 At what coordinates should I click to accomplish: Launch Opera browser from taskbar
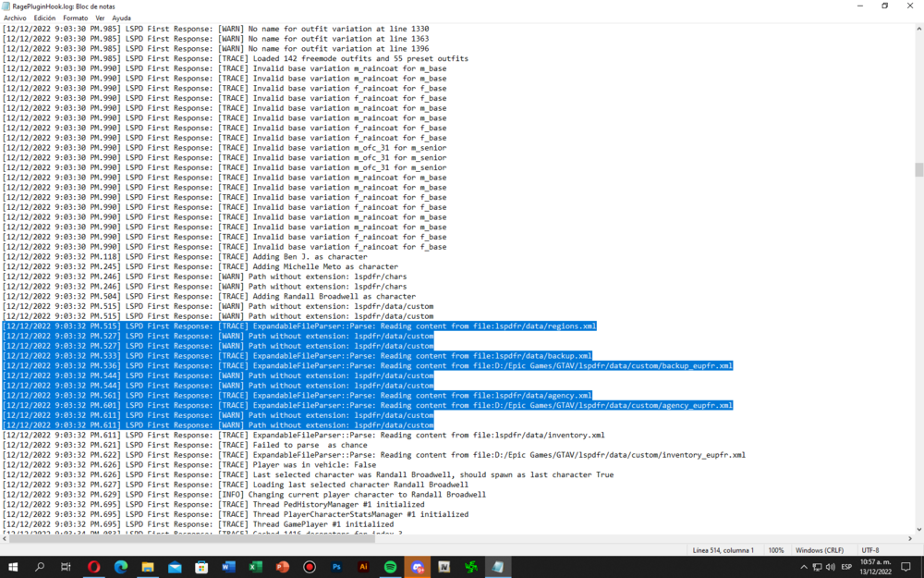[93, 568]
